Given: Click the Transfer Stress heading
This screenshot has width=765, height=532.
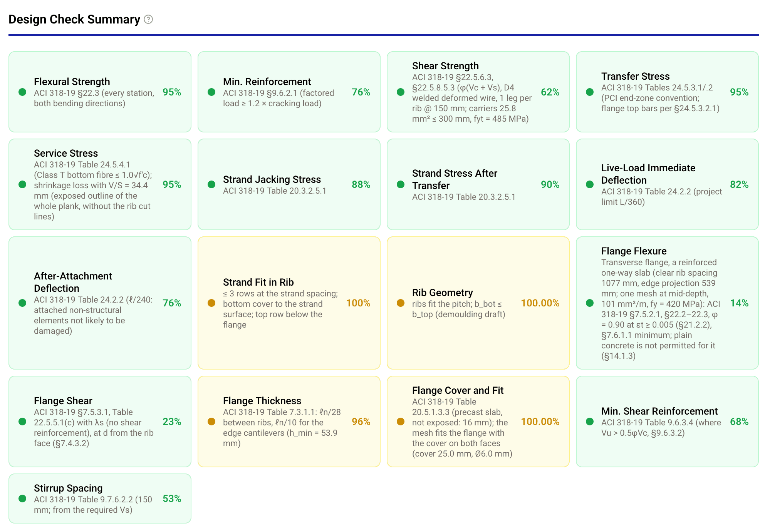Looking at the screenshot, I should tap(635, 76).
